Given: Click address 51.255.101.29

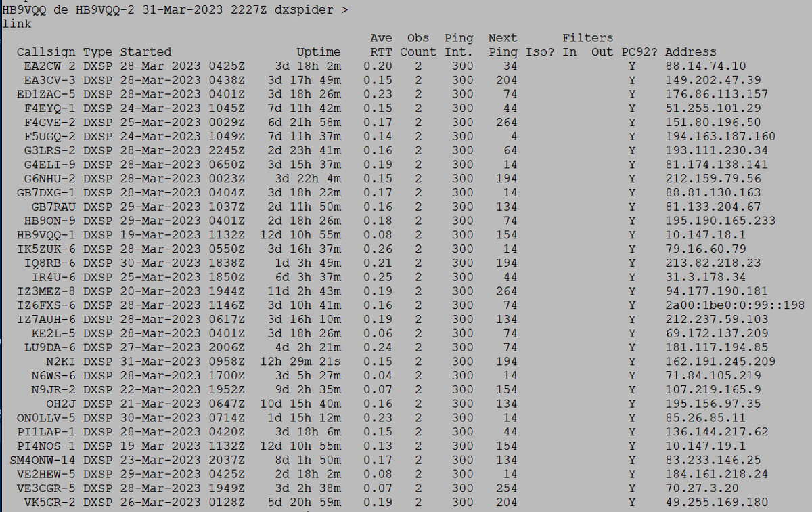Looking at the screenshot, I should pyautogui.click(x=713, y=108).
